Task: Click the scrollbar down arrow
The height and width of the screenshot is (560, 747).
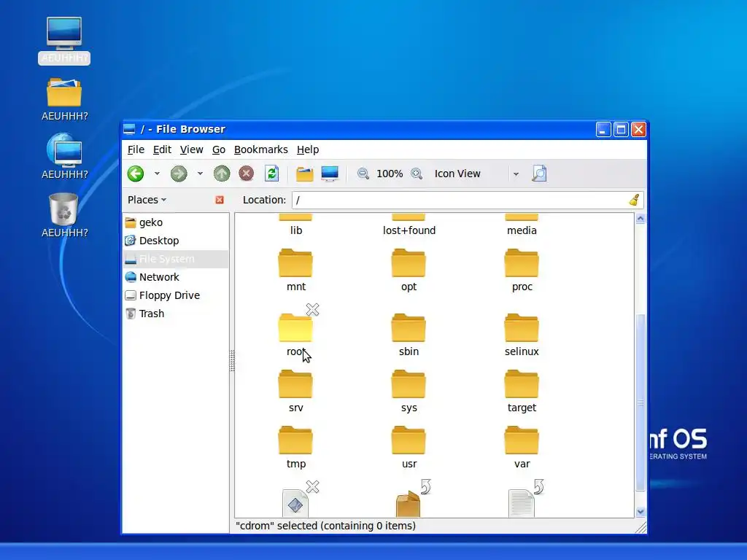Action: [x=640, y=512]
